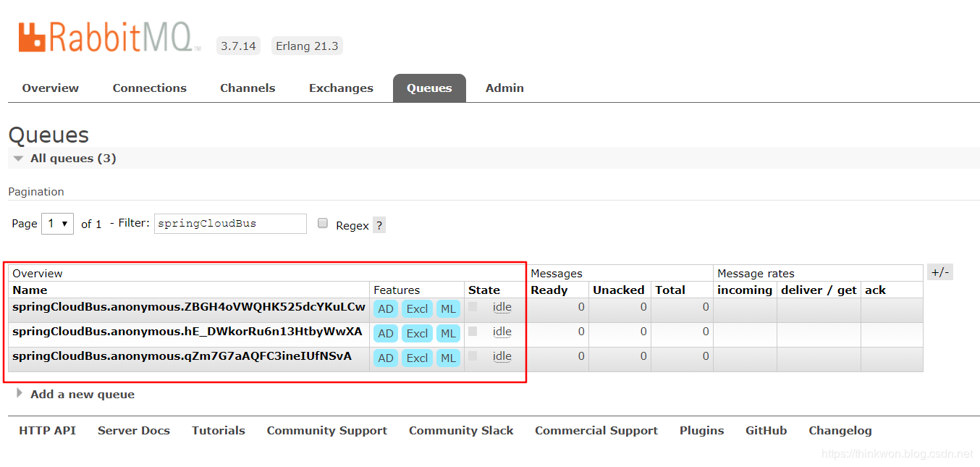980x467 pixels.
Task: Open the Connections tab
Action: 149,88
